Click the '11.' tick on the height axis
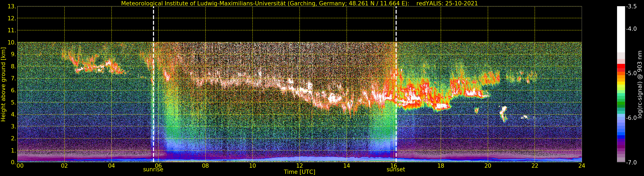Viewport: 644px width, 176px height. click(12, 31)
